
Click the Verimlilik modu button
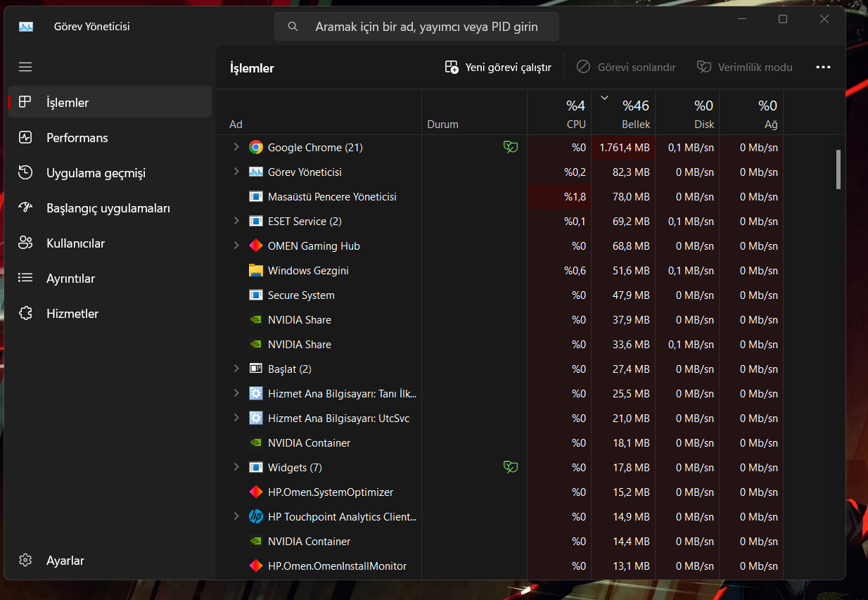click(744, 68)
